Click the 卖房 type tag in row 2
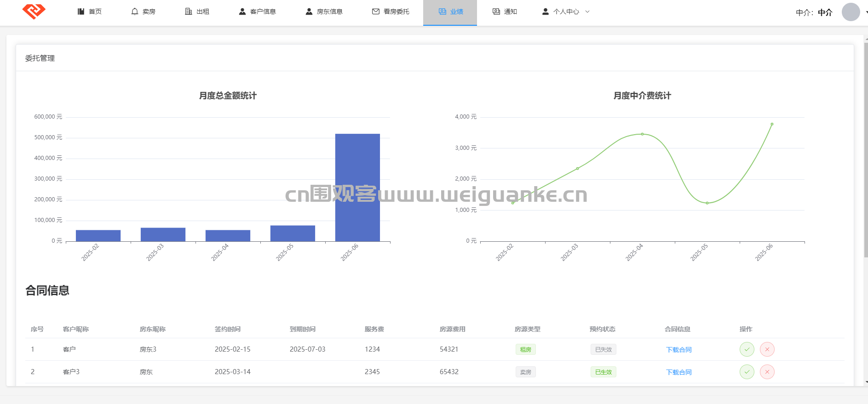The width and height of the screenshot is (868, 404). click(x=525, y=372)
